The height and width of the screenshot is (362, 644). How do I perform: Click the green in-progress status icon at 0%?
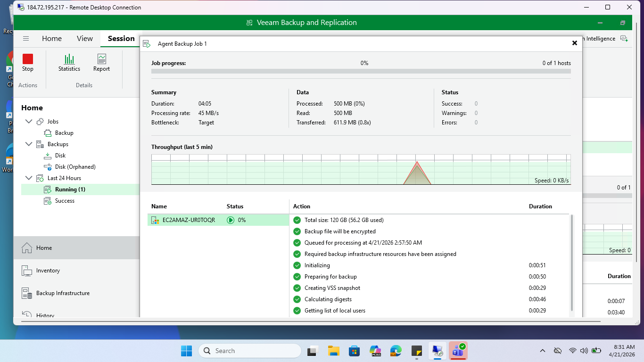pos(231,220)
